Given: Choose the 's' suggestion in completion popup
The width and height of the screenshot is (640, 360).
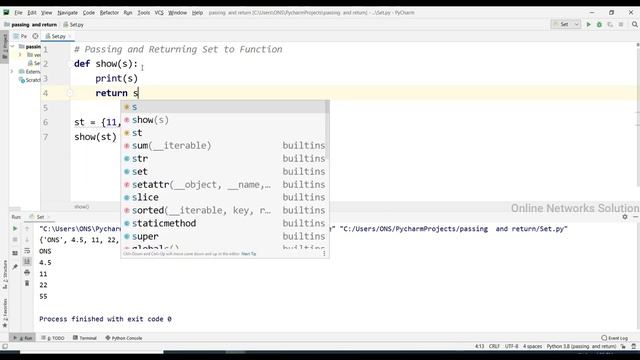Looking at the screenshot, I should point(224,107).
